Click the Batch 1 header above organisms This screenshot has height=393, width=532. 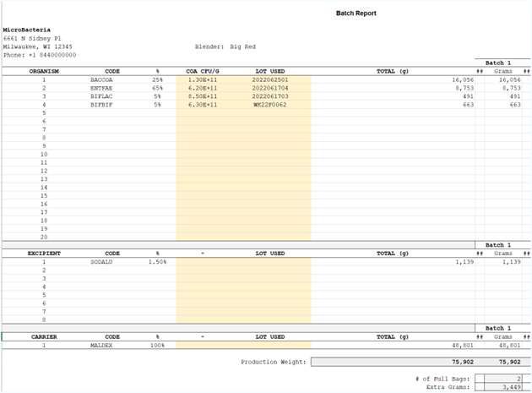pos(498,63)
